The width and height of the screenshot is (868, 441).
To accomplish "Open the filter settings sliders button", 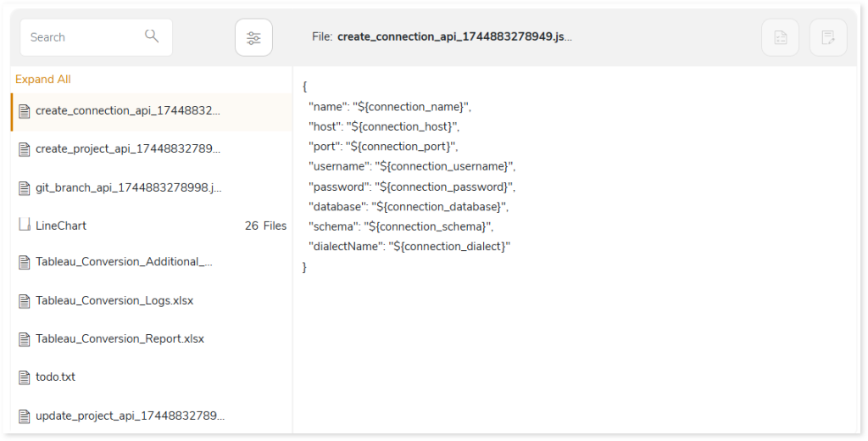I will (253, 37).
